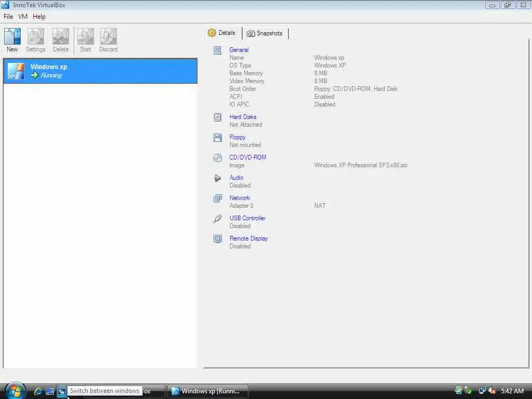Click the Not Attached hard disk status
The width and height of the screenshot is (532, 399).
(246, 125)
